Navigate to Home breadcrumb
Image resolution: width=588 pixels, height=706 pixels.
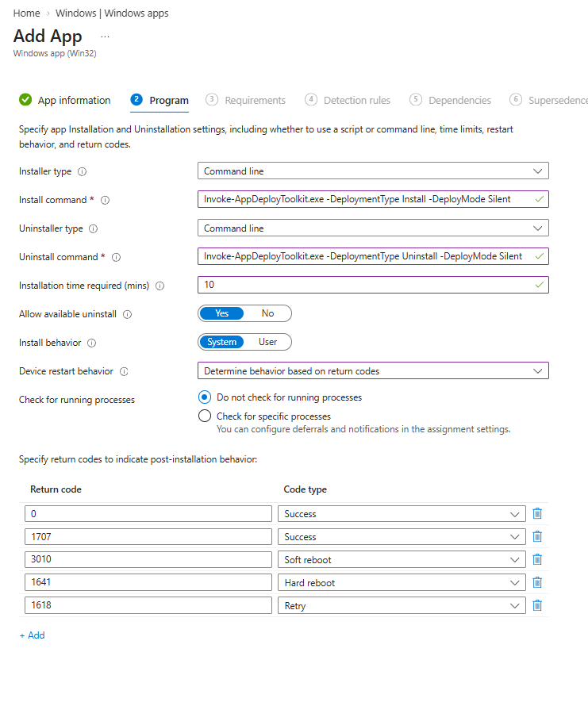(27, 13)
